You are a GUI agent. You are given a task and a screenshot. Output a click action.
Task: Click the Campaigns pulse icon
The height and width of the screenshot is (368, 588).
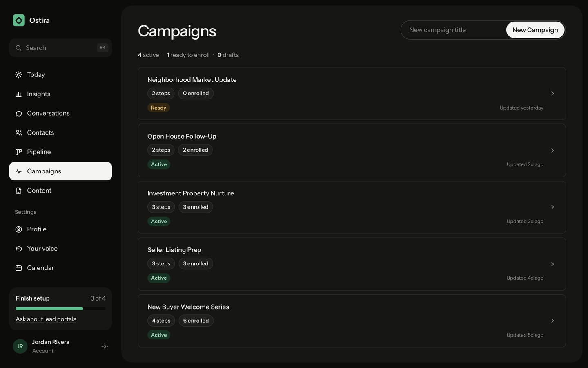tap(18, 171)
